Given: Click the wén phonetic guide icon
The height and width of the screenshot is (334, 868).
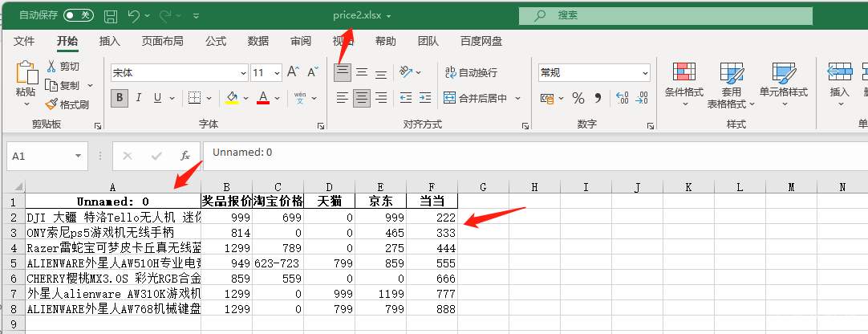Looking at the screenshot, I should coord(300,98).
